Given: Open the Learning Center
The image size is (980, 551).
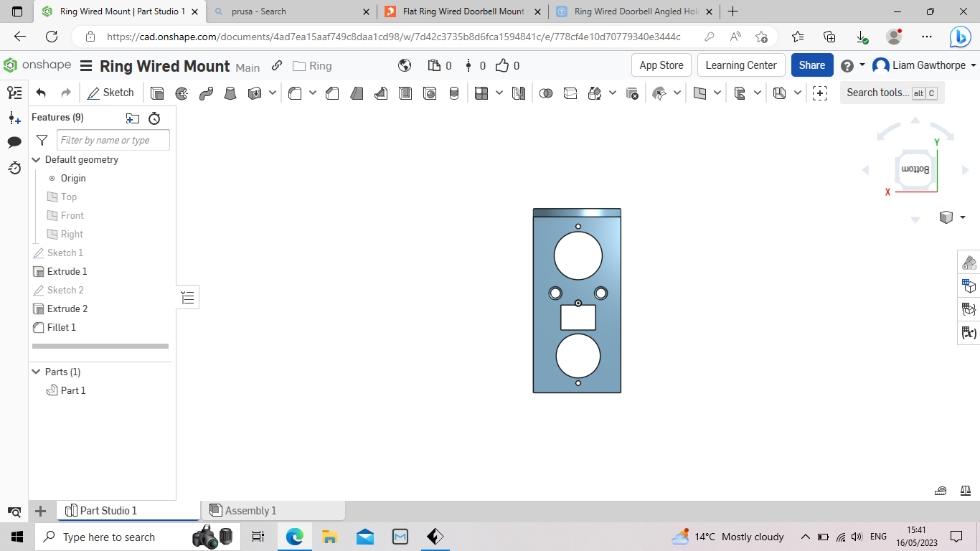Looking at the screenshot, I should pyautogui.click(x=741, y=65).
